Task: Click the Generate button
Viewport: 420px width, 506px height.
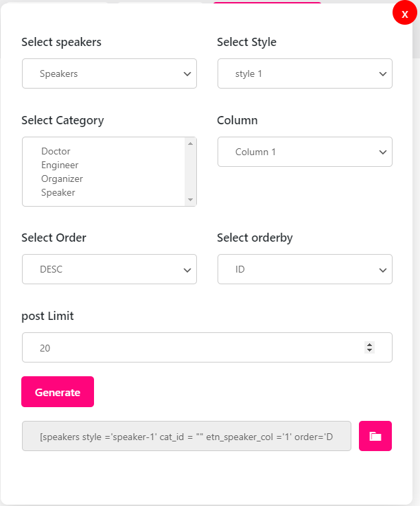Action: pos(58,392)
